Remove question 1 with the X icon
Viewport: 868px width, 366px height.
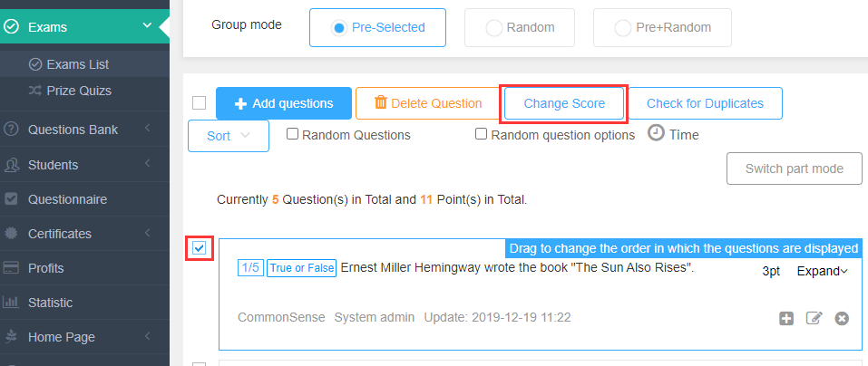coord(842,319)
